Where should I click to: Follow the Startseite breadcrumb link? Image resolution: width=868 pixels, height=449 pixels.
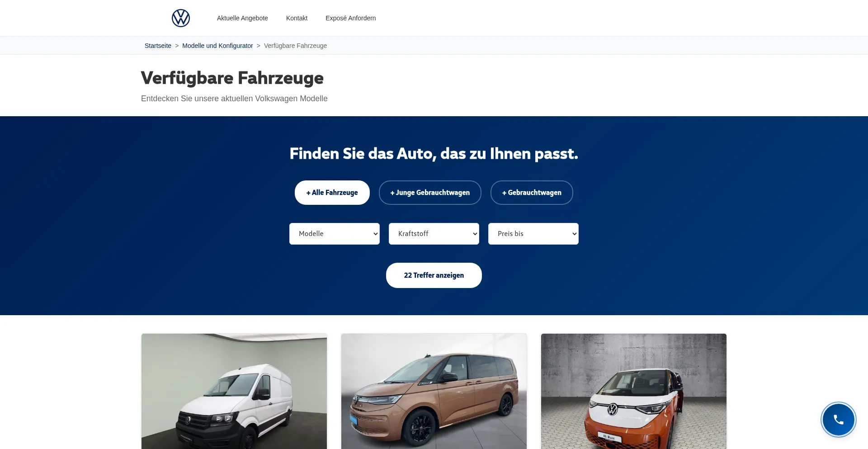coord(158,46)
